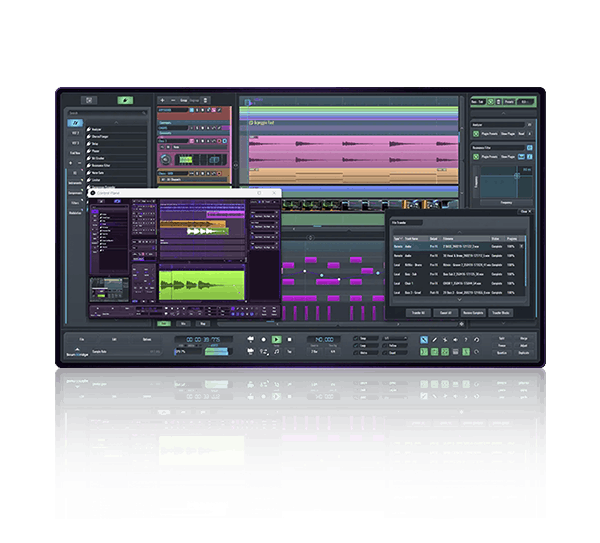Click the 140.000 tempo display
Viewport: 600px width, 543px height.
[324, 339]
